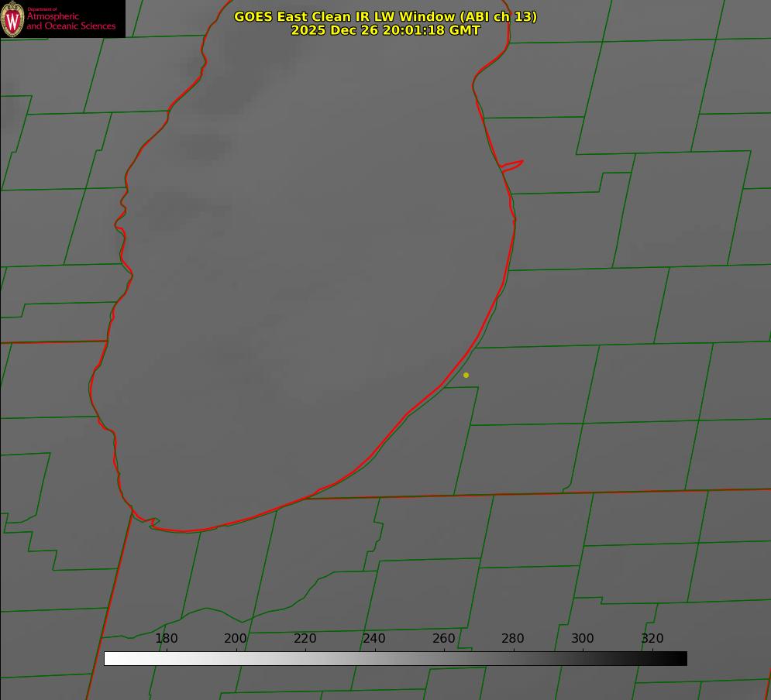
Task: Click the 300 colorbar label
Action: coord(583,638)
